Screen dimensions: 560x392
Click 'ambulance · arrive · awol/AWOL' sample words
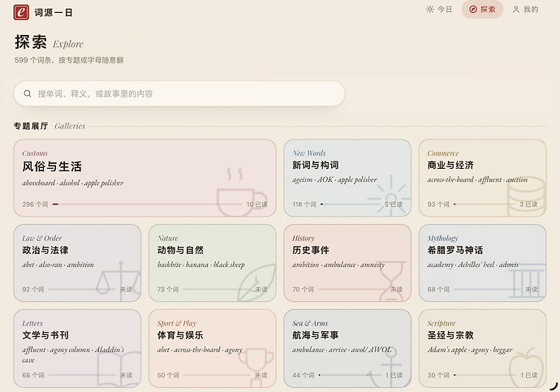(342, 350)
